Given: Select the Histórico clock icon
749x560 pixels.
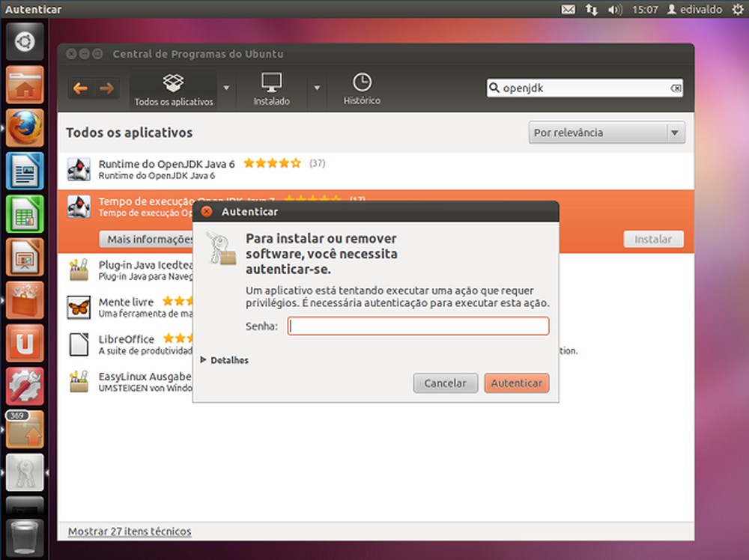Looking at the screenshot, I should click(362, 82).
